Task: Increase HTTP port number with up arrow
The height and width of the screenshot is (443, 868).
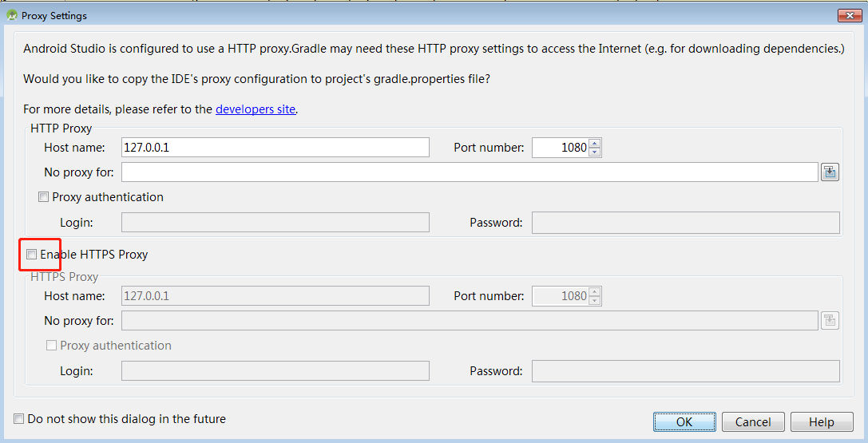Action: [x=595, y=143]
